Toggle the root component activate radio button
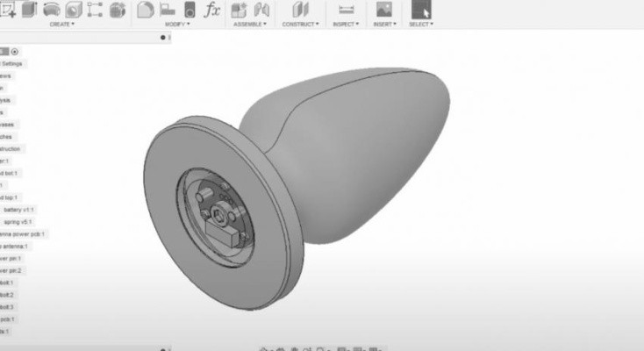Screen dimensions: 644x351 [15, 52]
